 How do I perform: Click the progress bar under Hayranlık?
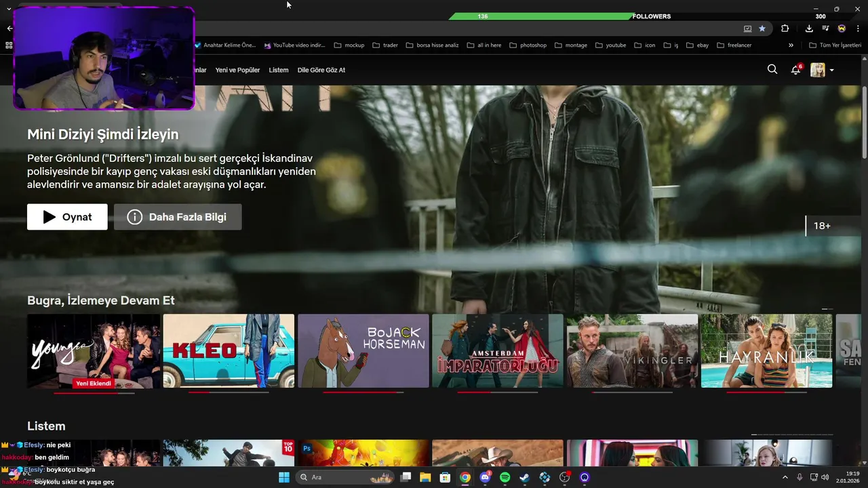pos(766,392)
